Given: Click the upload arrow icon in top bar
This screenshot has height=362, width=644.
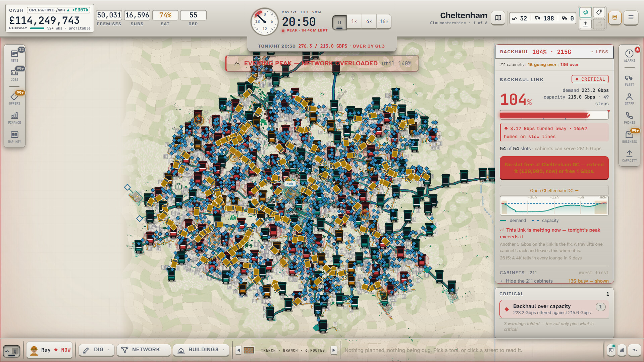Looking at the screenshot, I should click(585, 24).
